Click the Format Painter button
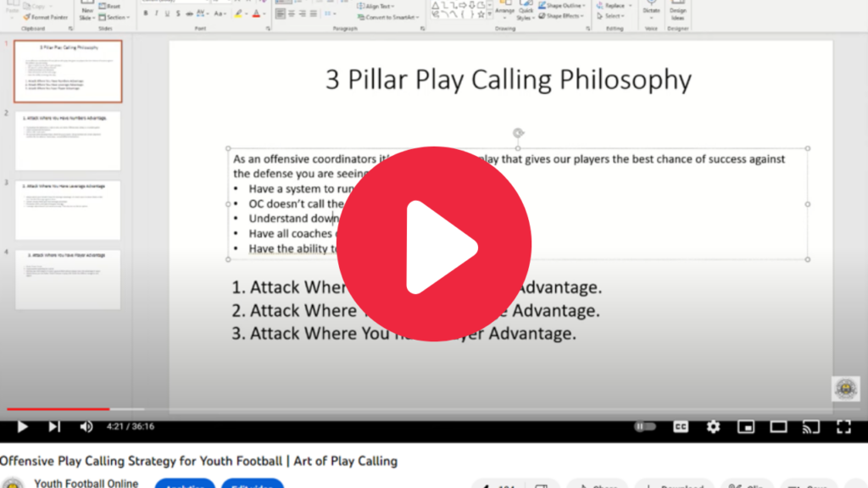This screenshot has width=868, height=488. tap(46, 17)
